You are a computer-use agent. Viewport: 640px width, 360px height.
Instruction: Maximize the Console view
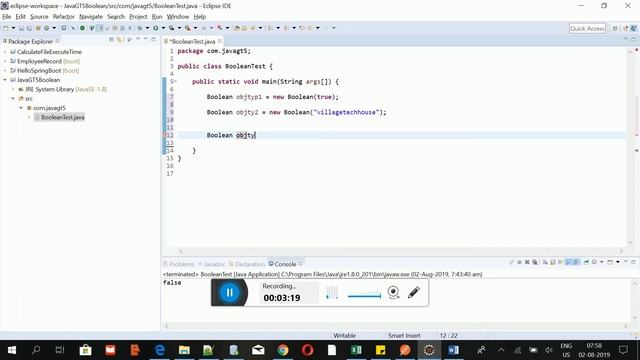click(x=633, y=262)
